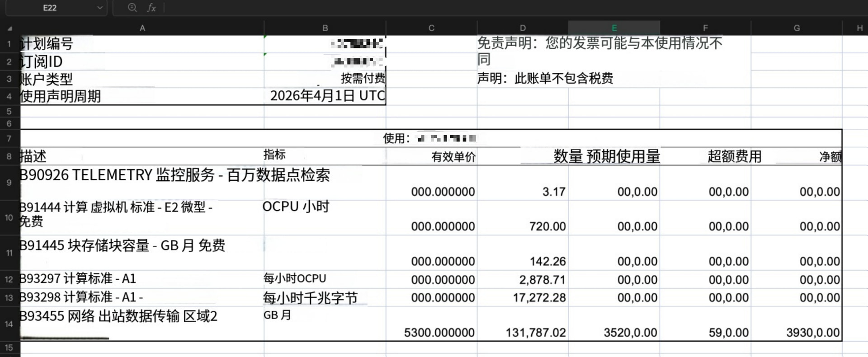Select the 描述 header cell
The width and height of the screenshot is (868, 357).
142,156
